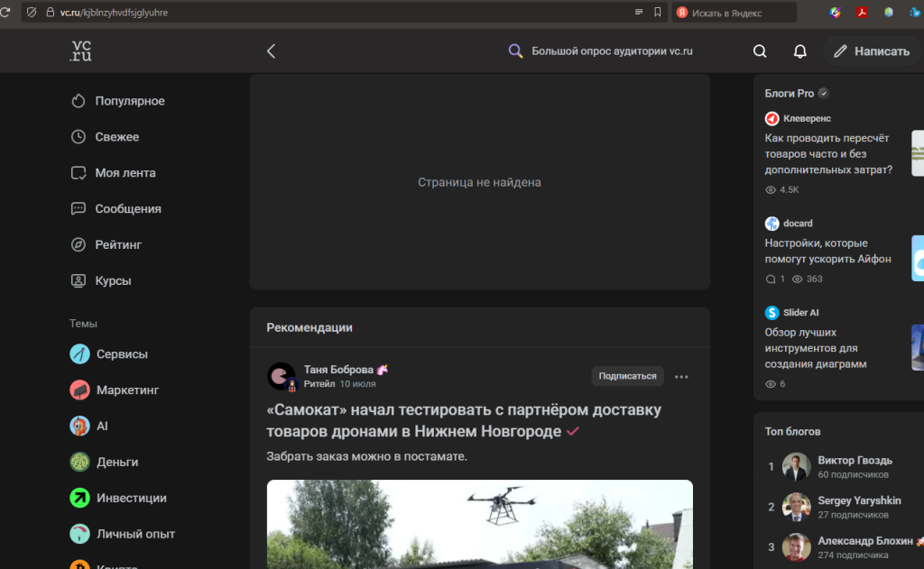The image size is (924, 569).
Task: Click Sergey Yaryshkin's avatar photo
Action: 796,507
